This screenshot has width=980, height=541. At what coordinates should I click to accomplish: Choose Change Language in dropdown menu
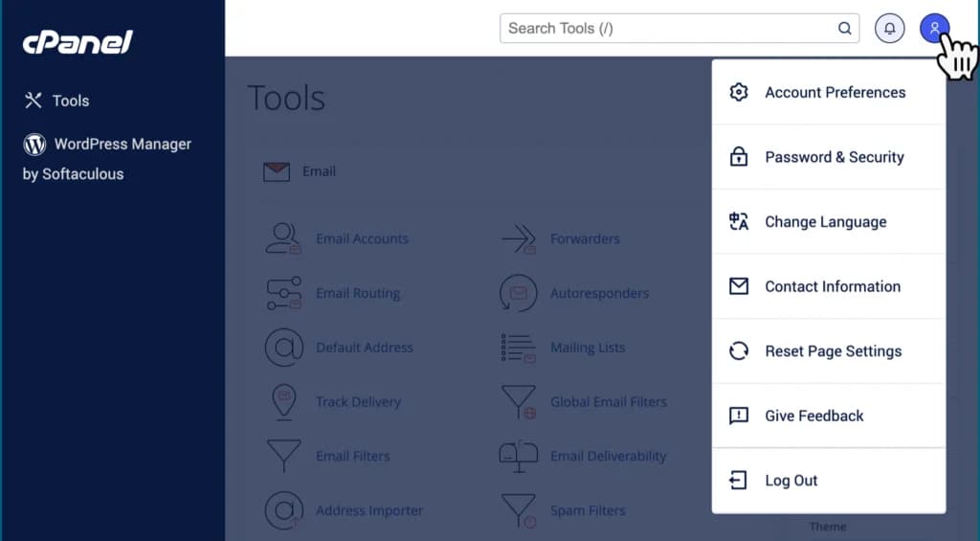click(829, 221)
